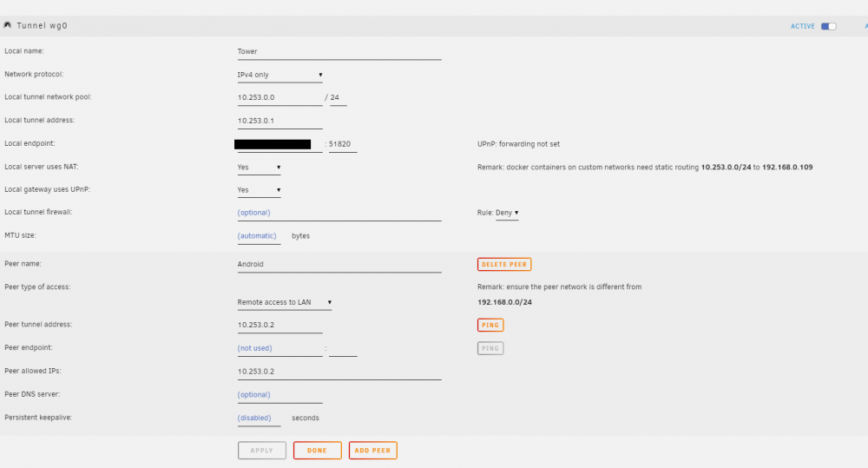Image resolution: width=868 pixels, height=468 pixels.
Task: Click the Peer endpoint port field
Action: 343,349
